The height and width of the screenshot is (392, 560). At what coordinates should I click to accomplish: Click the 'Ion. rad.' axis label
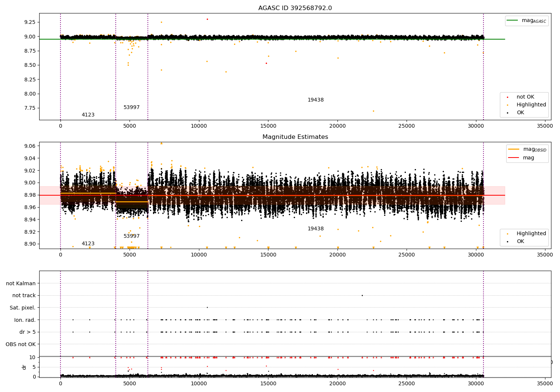(25, 320)
